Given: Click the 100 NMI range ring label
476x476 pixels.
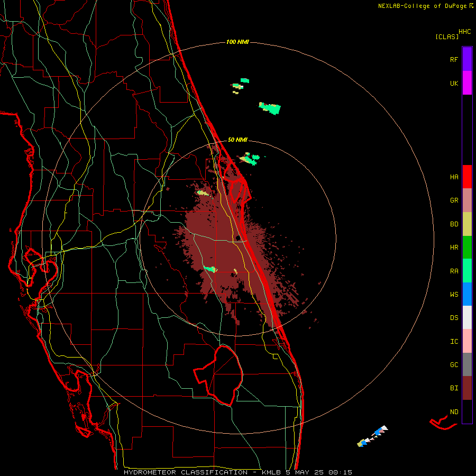Looking at the screenshot, I should pos(237,42).
